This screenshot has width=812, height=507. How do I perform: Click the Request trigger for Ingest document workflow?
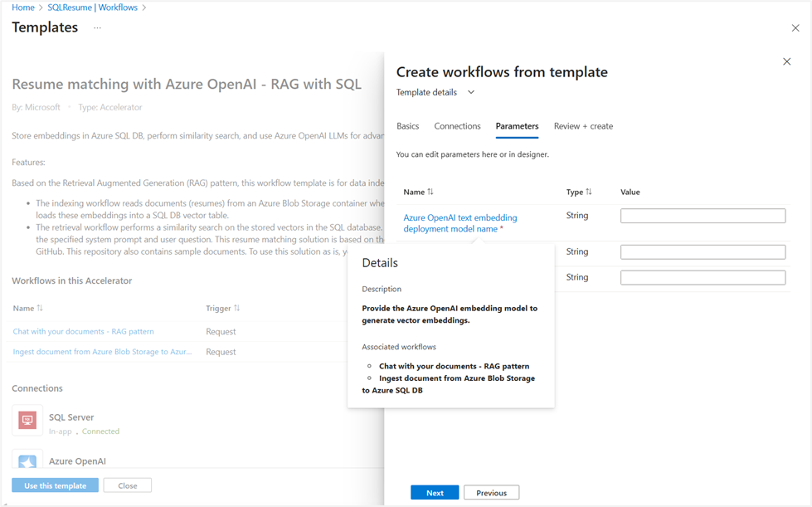[x=221, y=352]
